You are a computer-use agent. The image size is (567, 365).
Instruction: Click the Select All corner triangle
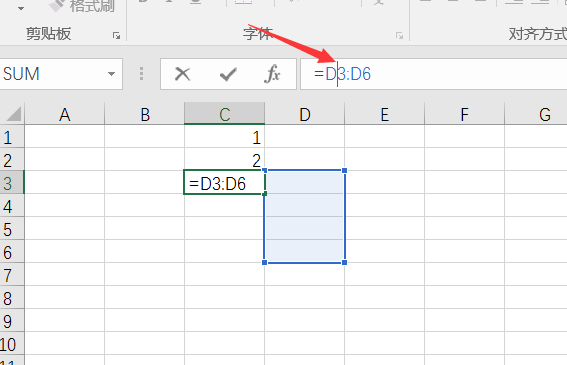(13, 114)
